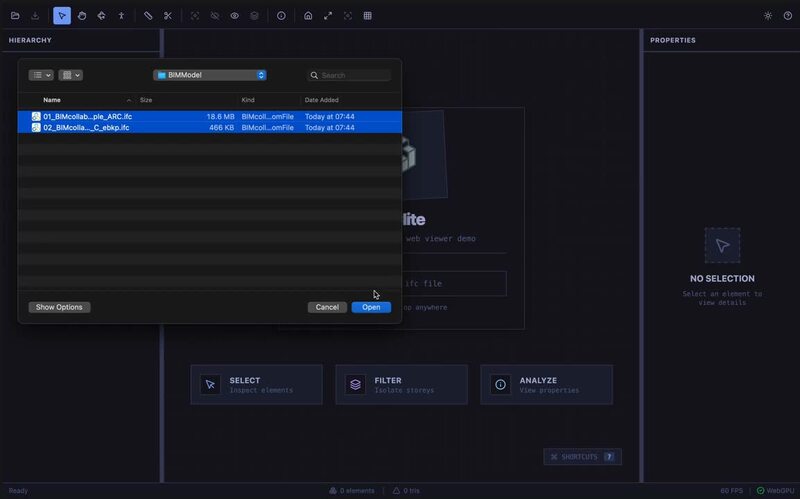Click the show all eye icon
The width and height of the screenshot is (800, 499).
click(x=235, y=16)
